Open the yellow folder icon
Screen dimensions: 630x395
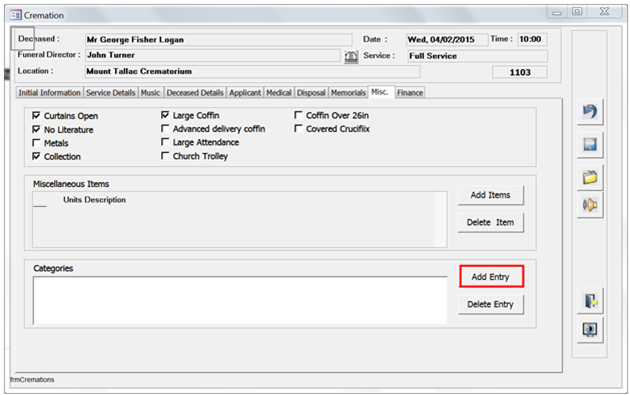(x=590, y=177)
